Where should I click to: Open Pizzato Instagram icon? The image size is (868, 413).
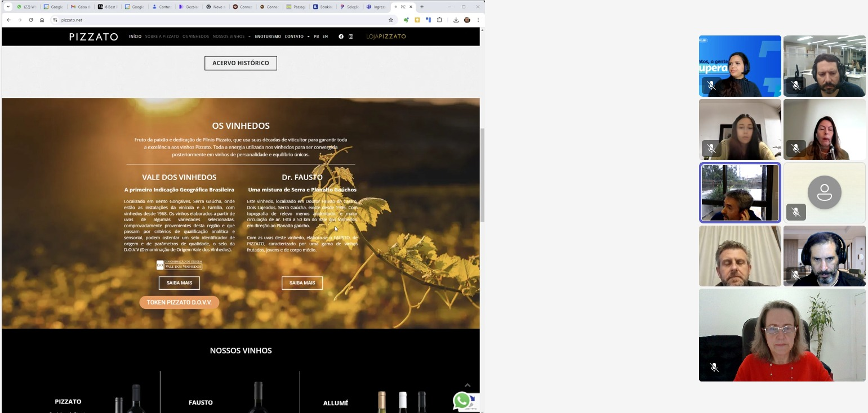click(350, 37)
